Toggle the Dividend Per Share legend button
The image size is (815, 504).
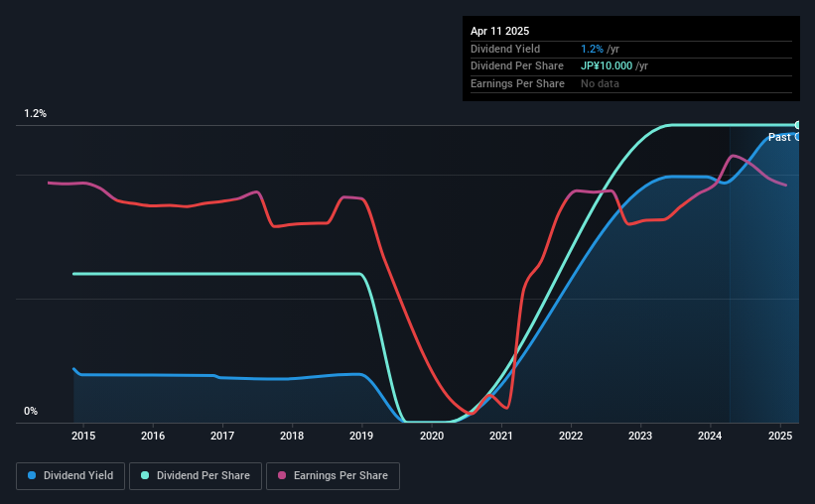click(x=196, y=476)
